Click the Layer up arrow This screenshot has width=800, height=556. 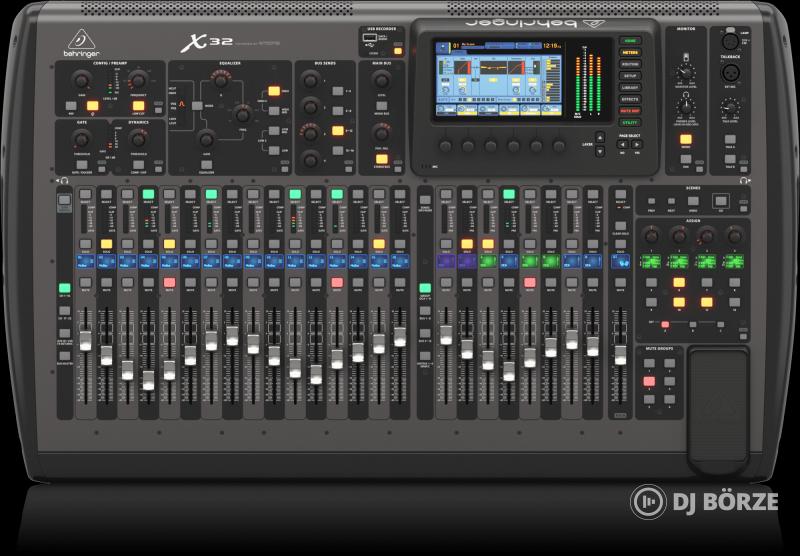pyautogui.click(x=601, y=137)
